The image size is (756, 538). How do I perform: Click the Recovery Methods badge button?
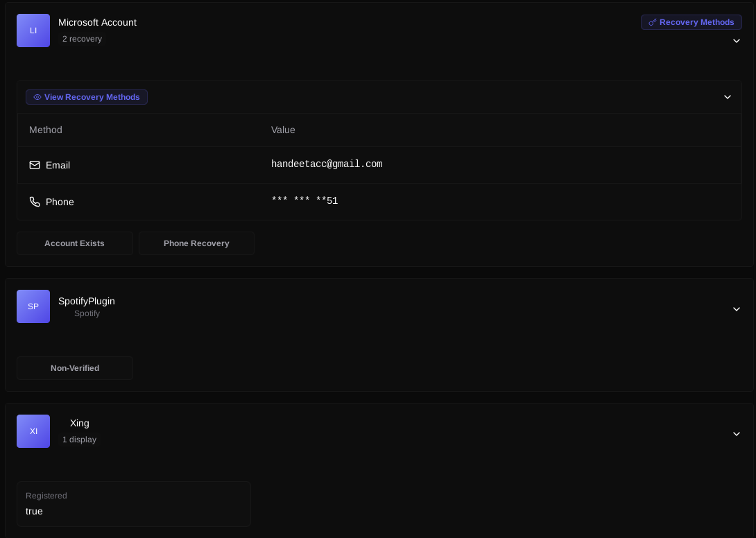691,22
